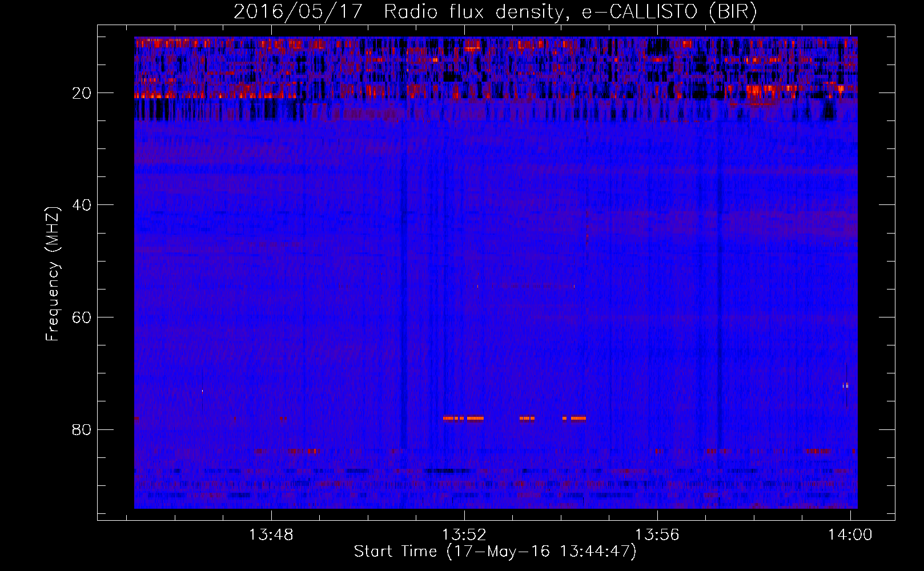Click the 13:52 time tick label
The height and width of the screenshot is (571, 924).
(x=464, y=535)
